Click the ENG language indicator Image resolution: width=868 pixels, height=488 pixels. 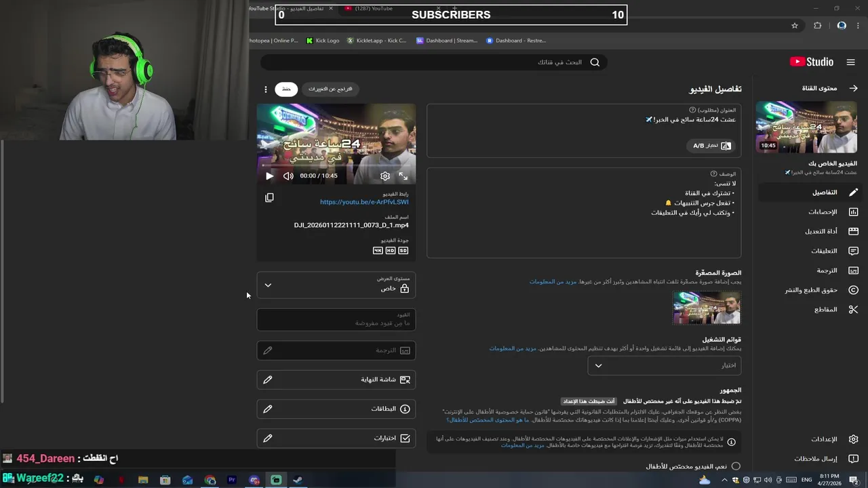(807, 480)
